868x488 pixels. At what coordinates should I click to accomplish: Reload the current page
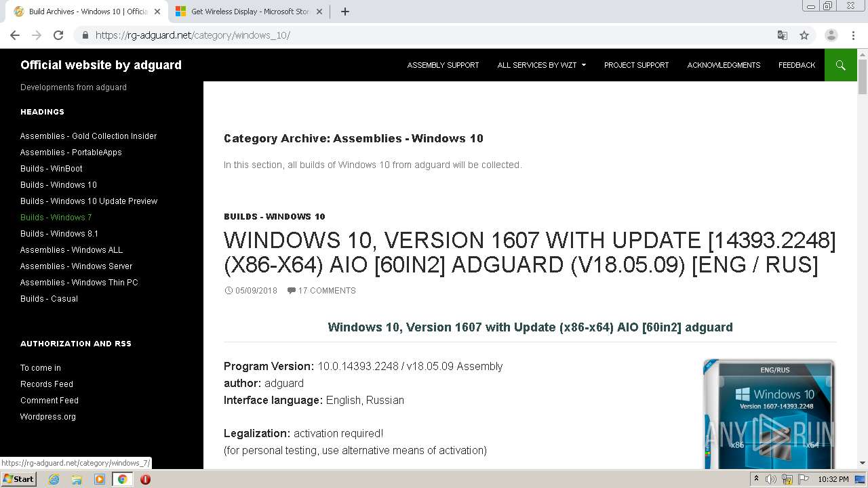click(58, 35)
